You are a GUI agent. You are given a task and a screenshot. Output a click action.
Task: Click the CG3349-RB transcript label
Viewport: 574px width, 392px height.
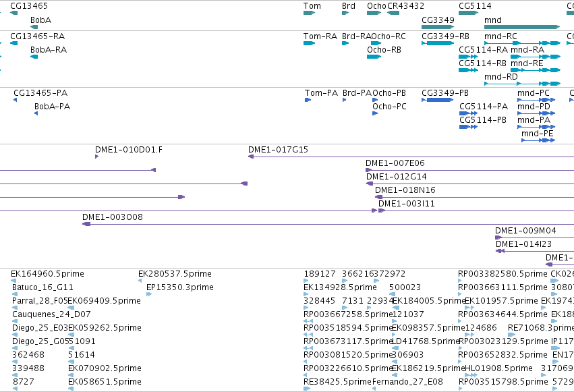446,36
